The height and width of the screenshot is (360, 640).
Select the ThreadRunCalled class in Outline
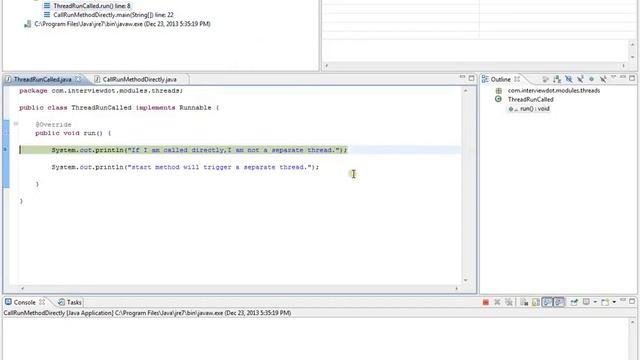(x=530, y=99)
